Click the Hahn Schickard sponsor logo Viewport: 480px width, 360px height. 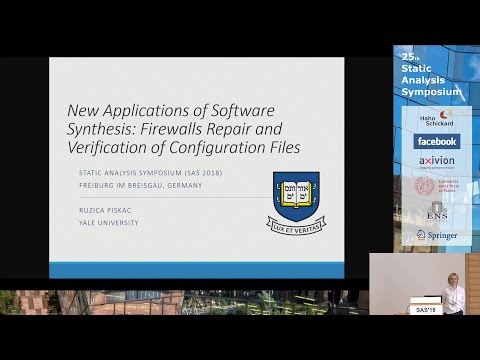tap(437, 119)
